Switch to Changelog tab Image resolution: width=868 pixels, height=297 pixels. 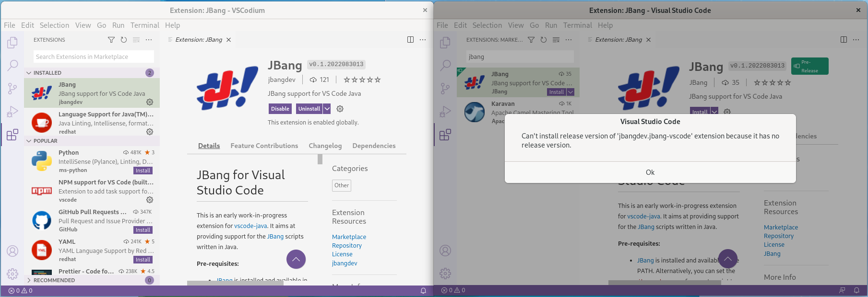(325, 146)
